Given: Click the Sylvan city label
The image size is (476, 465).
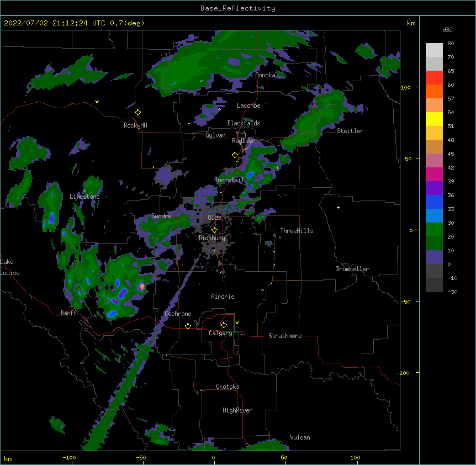Looking at the screenshot, I should pos(215,135).
